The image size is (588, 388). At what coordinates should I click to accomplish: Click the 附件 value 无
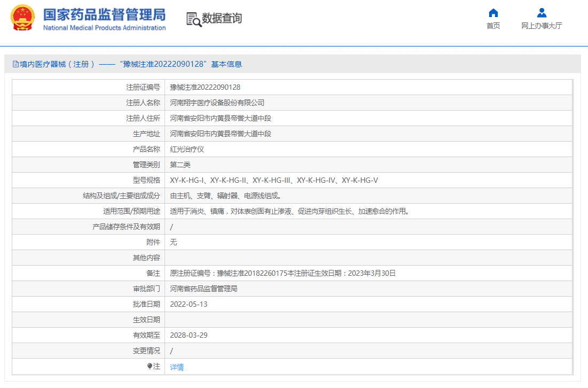(173, 242)
